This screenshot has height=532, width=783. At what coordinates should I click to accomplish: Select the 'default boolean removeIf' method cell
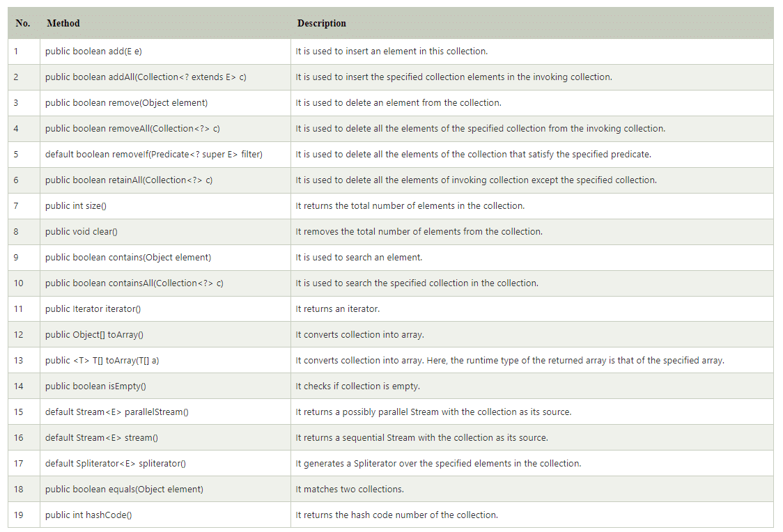165,155
